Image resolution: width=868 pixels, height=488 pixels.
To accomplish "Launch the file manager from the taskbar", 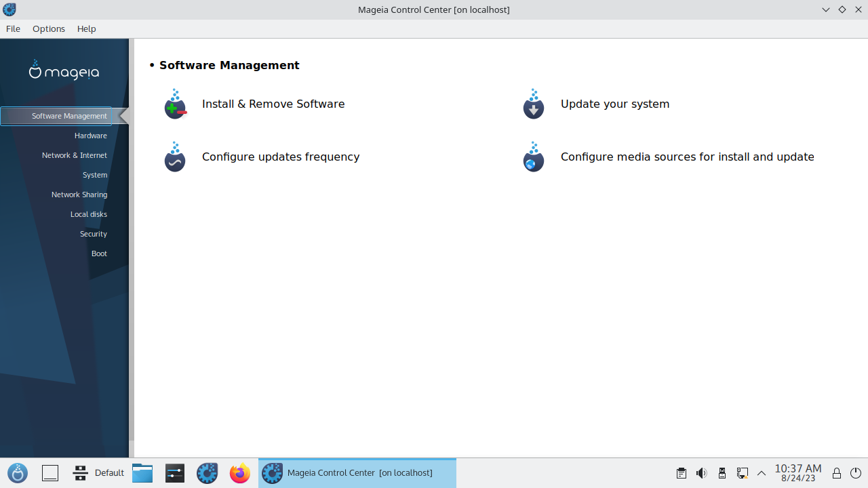I will point(142,473).
